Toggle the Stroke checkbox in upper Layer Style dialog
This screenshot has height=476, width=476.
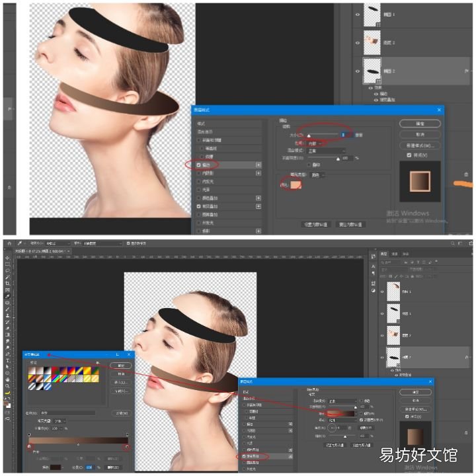point(198,165)
